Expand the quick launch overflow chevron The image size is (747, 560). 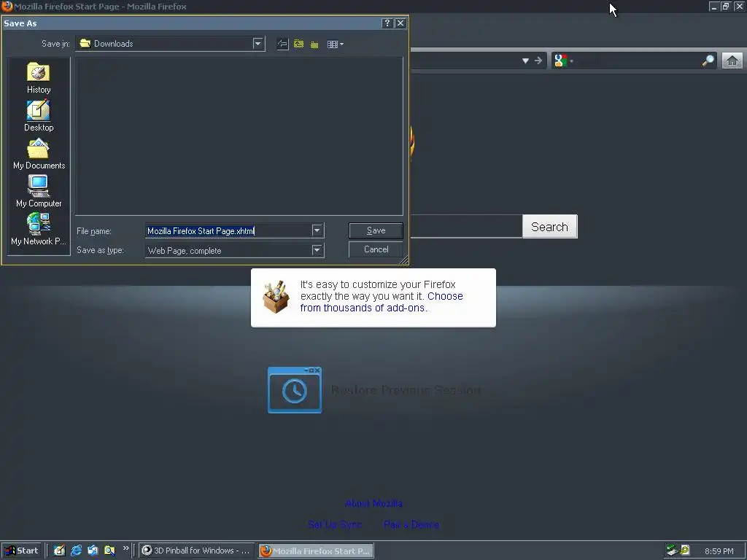(x=125, y=548)
